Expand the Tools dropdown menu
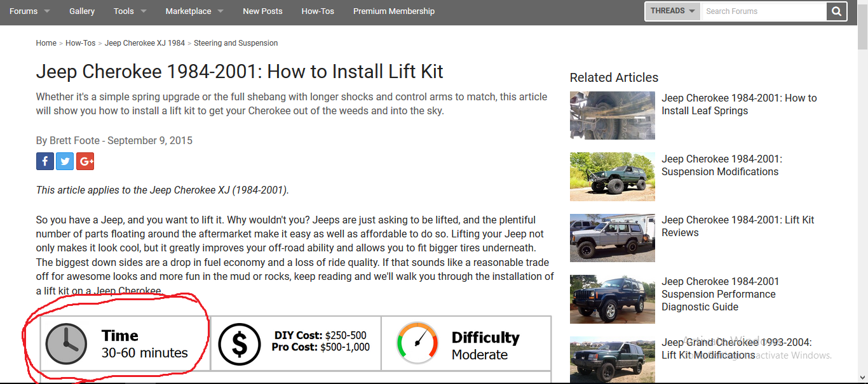Image resolution: width=868 pixels, height=384 pixels. point(130,11)
